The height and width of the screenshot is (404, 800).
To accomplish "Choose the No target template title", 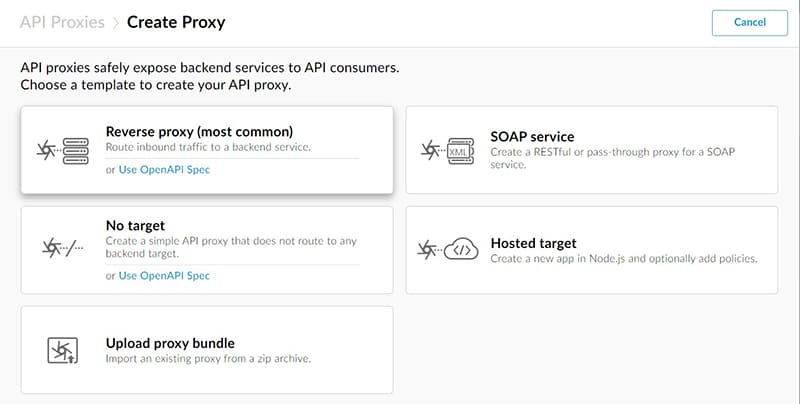I will [135, 225].
